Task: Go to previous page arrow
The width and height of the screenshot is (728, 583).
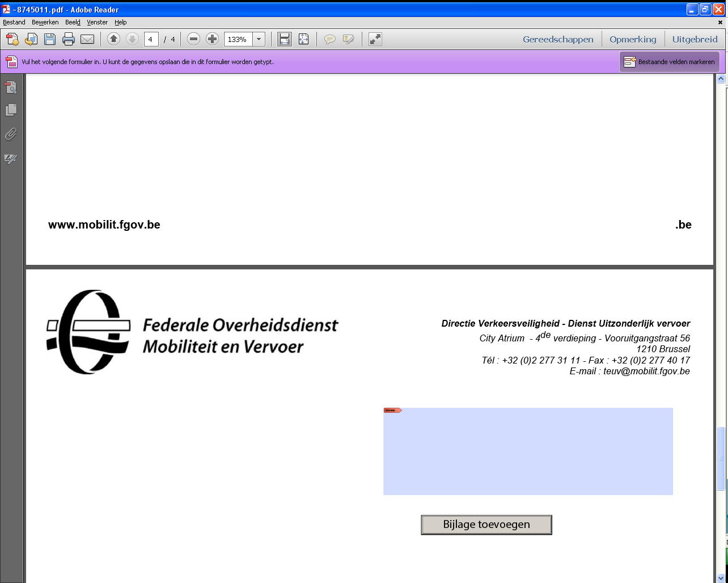Action: pyautogui.click(x=113, y=39)
